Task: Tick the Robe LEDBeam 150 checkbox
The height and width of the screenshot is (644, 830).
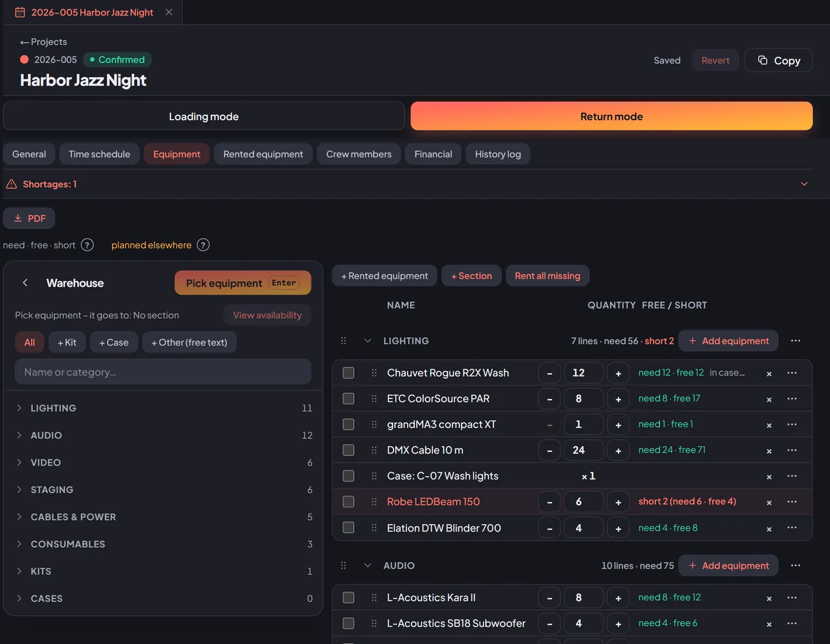Action: (x=348, y=502)
